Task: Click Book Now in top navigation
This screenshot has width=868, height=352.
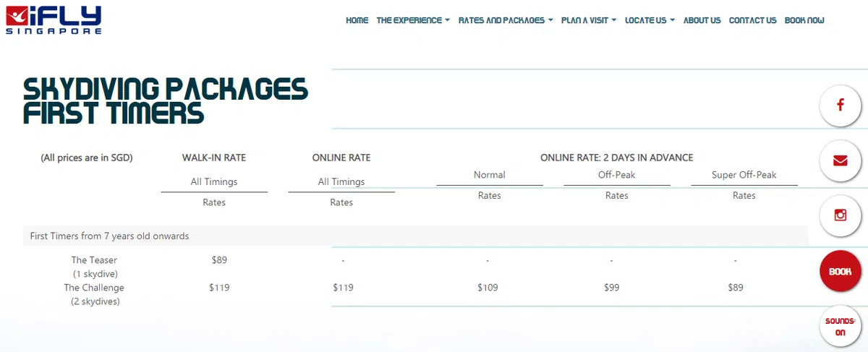Action: (804, 20)
